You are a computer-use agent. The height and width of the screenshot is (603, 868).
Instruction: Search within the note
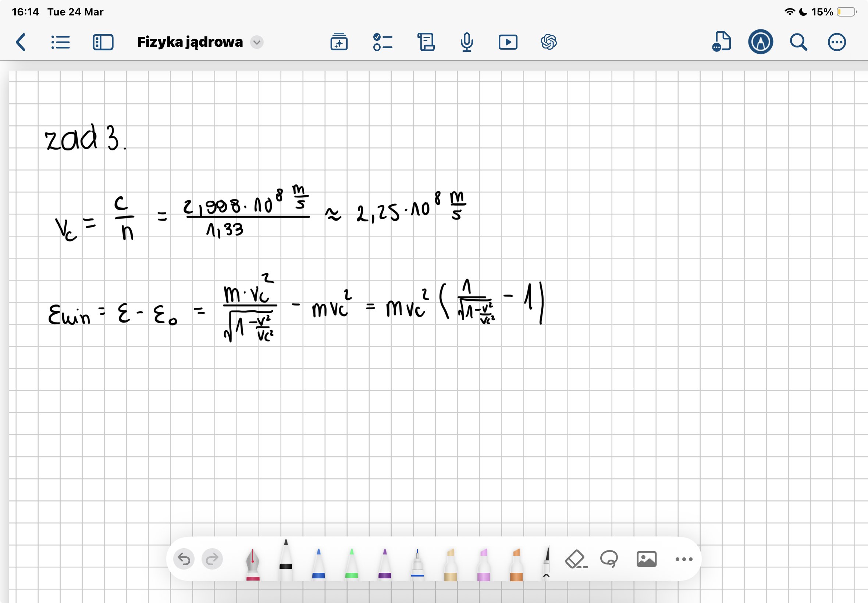(x=798, y=42)
